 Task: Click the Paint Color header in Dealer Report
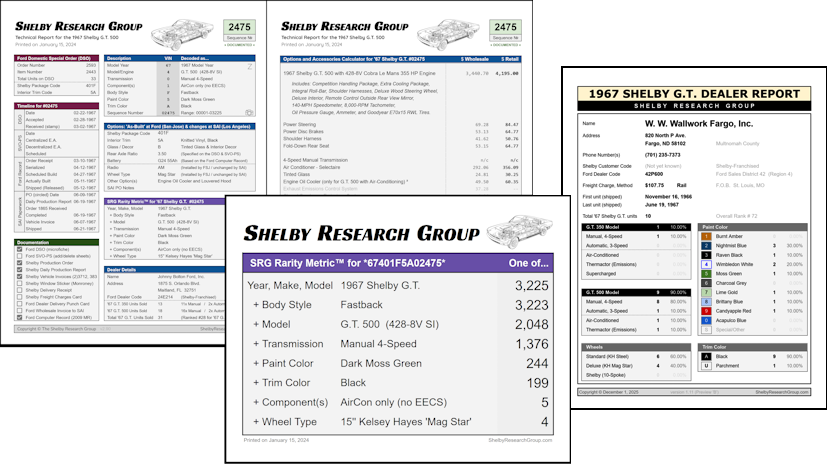(753, 227)
